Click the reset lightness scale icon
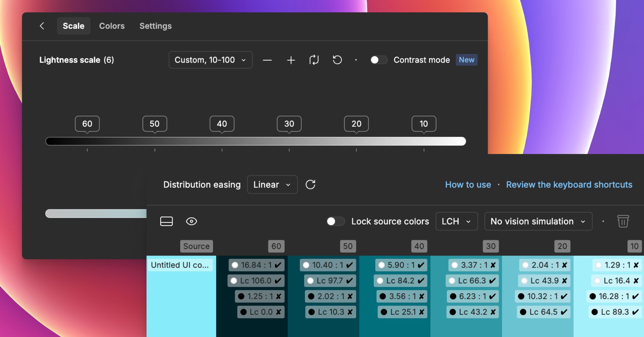644x337 pixels. click(x=337, y=60)
